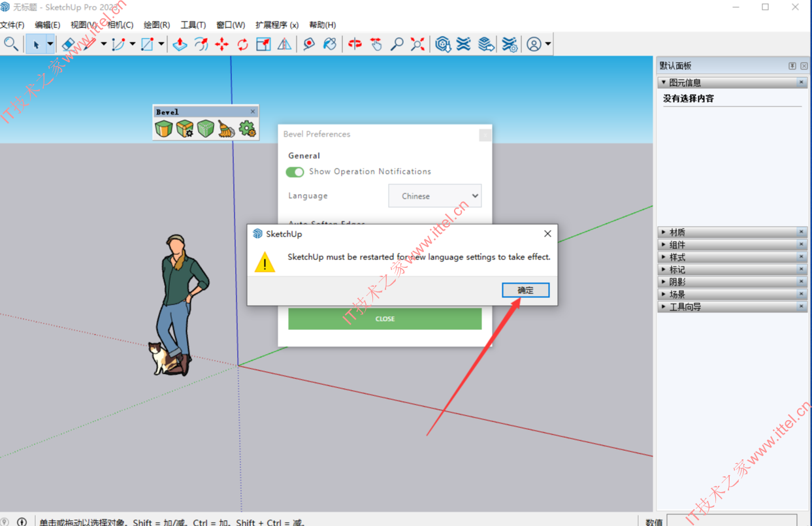Image resolution: width=812 pixels, height=526 pixels.
Task: Click the user account profile icon
Action: 534,44
